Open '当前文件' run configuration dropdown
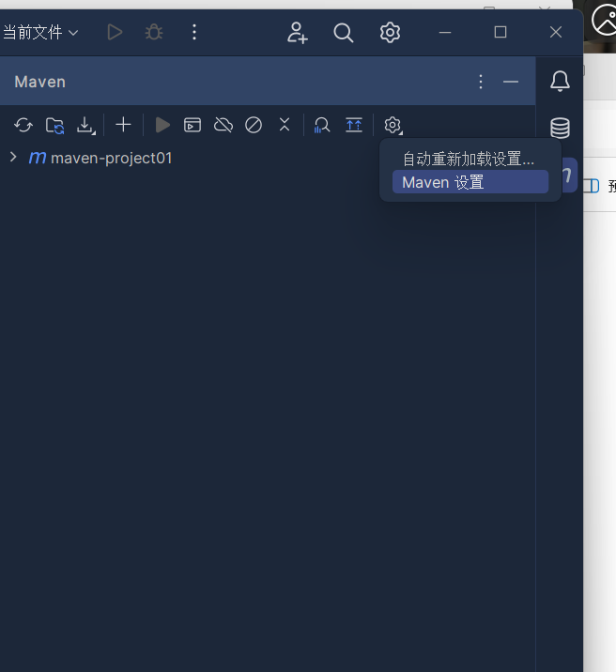Screen dimensions: 616x672 pyautogui.click(x=40, y=32)
